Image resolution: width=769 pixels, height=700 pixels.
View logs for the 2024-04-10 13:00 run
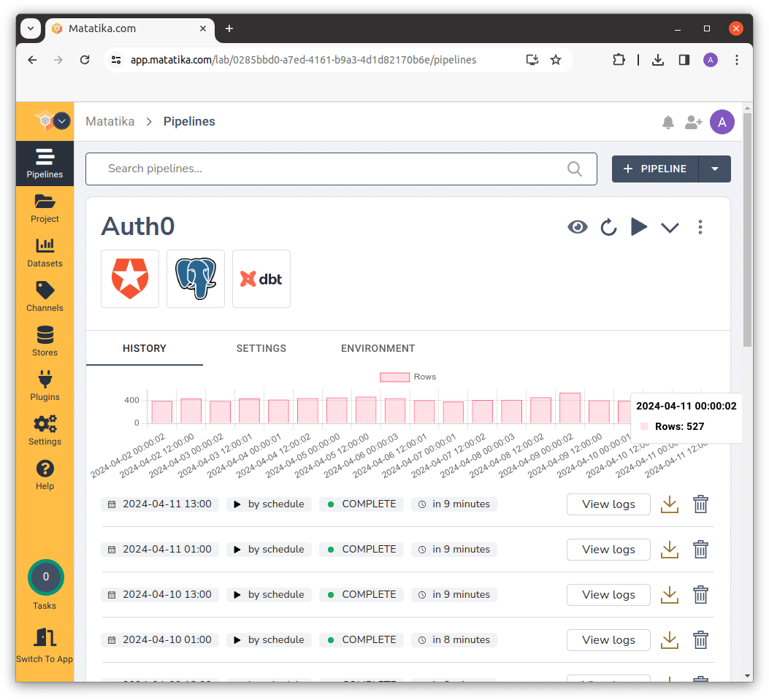608,595
